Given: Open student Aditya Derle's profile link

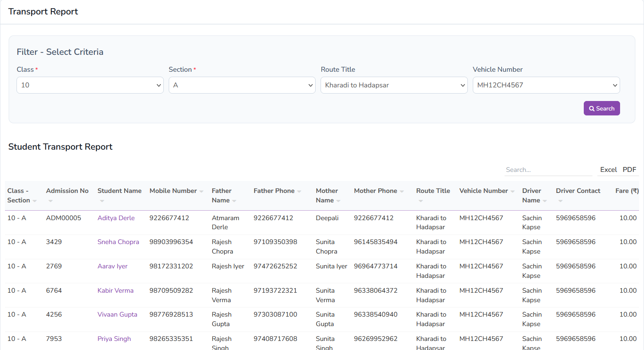Looking at the screenshot, I should point(116,218).
